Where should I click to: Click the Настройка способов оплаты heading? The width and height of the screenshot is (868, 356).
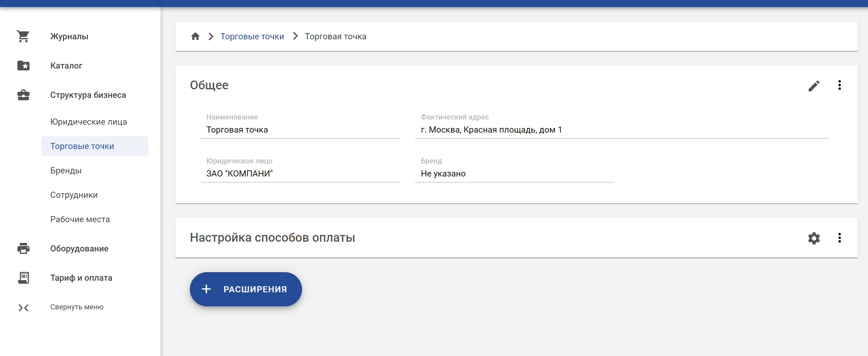pyautogui.click(x=272, y=238)
